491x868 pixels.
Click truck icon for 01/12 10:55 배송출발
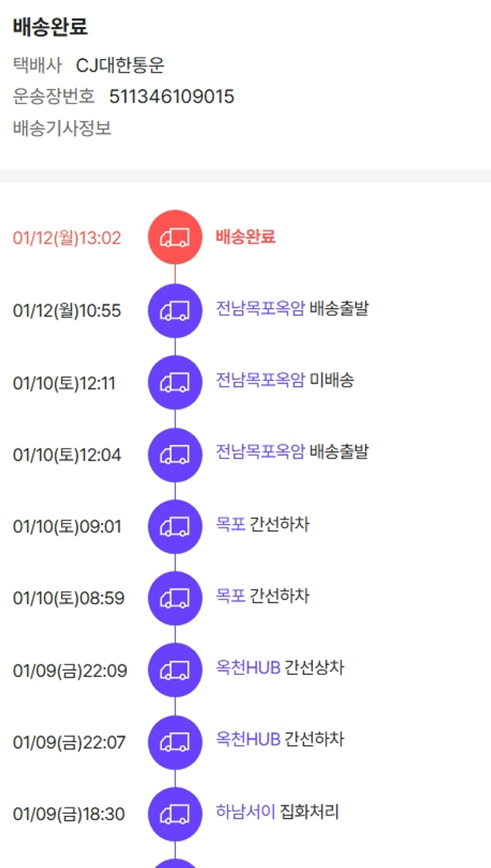point(175,310)
